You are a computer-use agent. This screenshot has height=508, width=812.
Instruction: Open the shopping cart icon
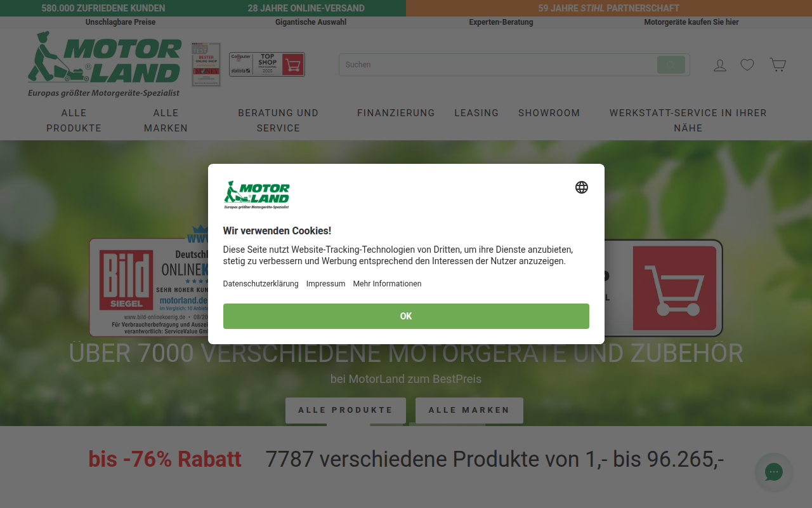(778, 65)
